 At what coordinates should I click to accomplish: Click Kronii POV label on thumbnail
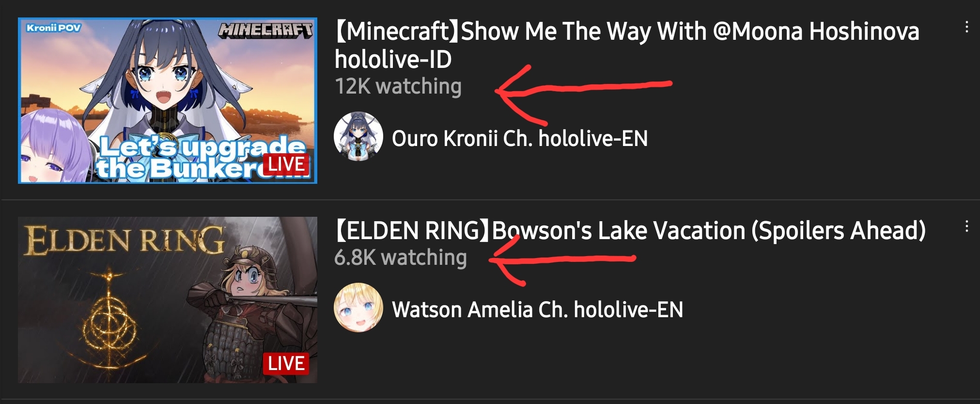tap(54, 28)
